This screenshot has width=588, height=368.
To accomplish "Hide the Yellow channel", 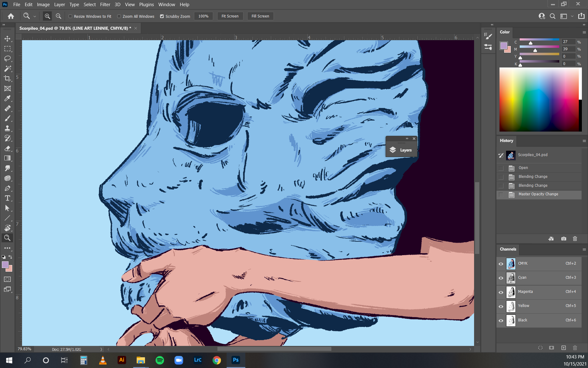I will point(501,306).
